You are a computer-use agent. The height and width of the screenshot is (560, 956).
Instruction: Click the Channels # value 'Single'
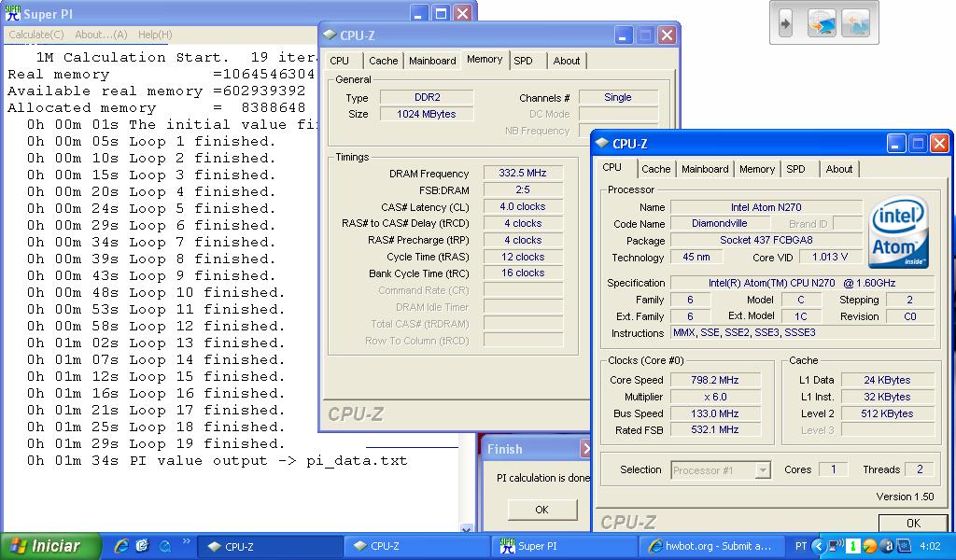coord(618,97)
